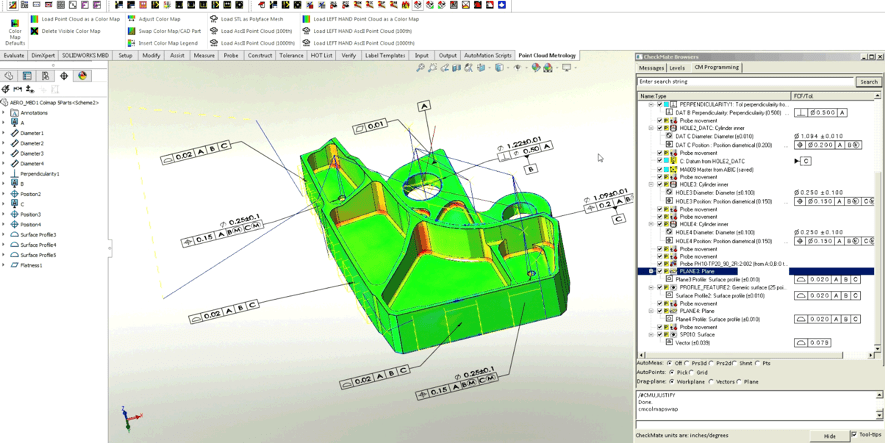
Task: Click the Hide button
Action: click(829, 435)
